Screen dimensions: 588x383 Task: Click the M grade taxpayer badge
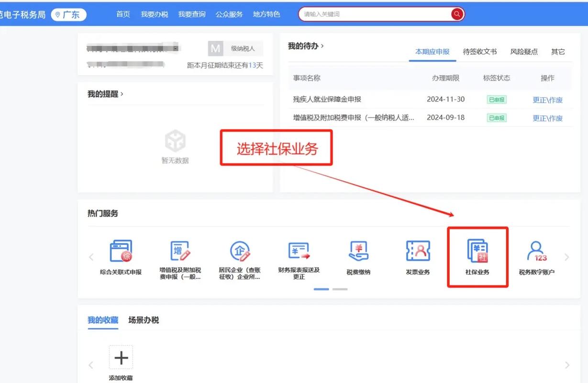[x=216, y=48]
